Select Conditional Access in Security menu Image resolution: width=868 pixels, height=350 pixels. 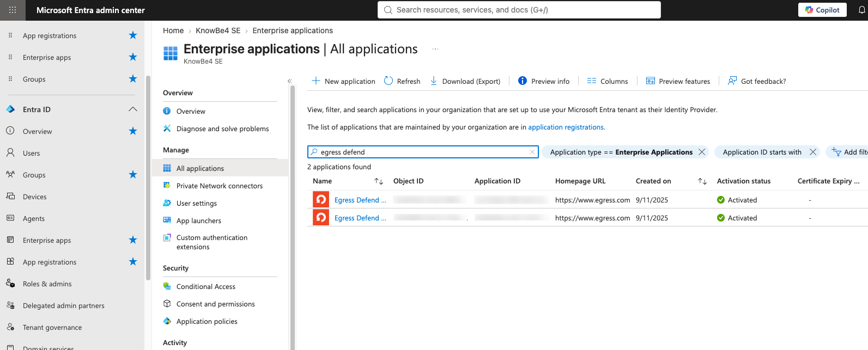click(206, 286)
